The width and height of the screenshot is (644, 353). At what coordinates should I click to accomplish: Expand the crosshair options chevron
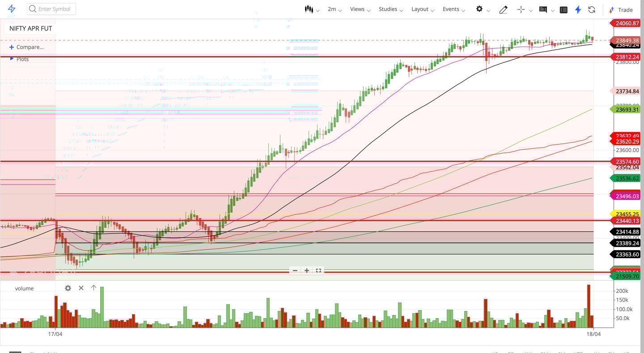click(531, 10)
